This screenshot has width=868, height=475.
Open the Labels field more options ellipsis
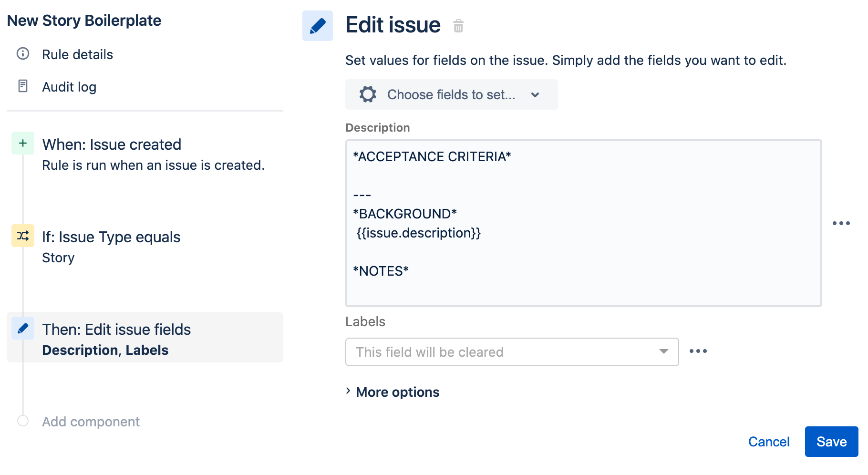coord(698,351)
